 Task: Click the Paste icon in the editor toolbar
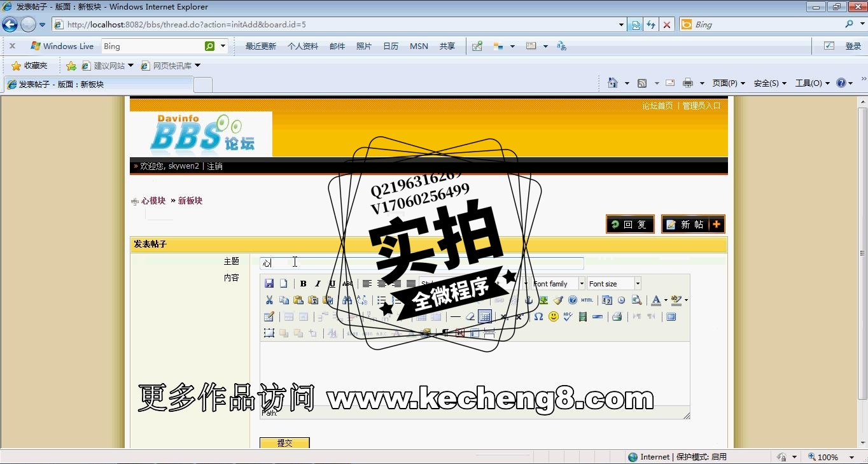point(298,300)
